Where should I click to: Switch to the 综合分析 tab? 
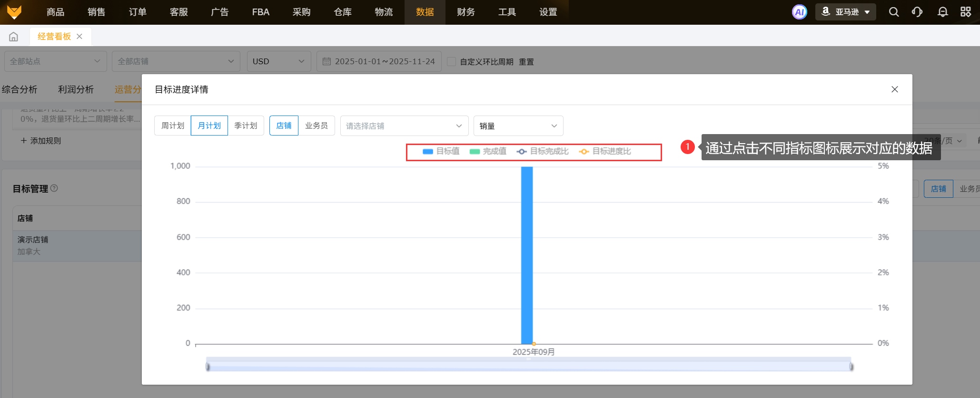20,89
